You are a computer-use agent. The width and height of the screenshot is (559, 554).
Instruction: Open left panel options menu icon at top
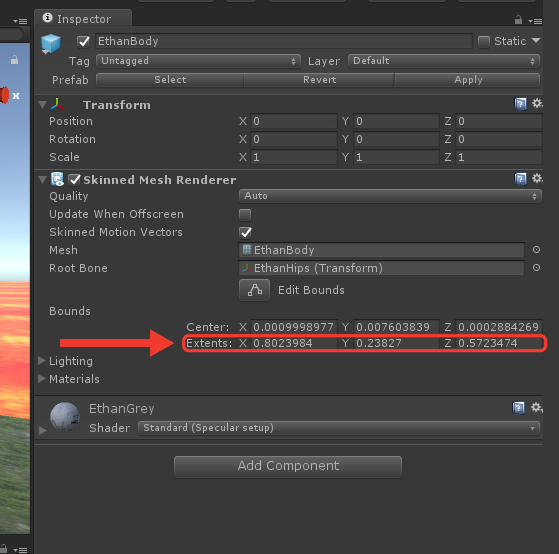(x=20, y=21)
